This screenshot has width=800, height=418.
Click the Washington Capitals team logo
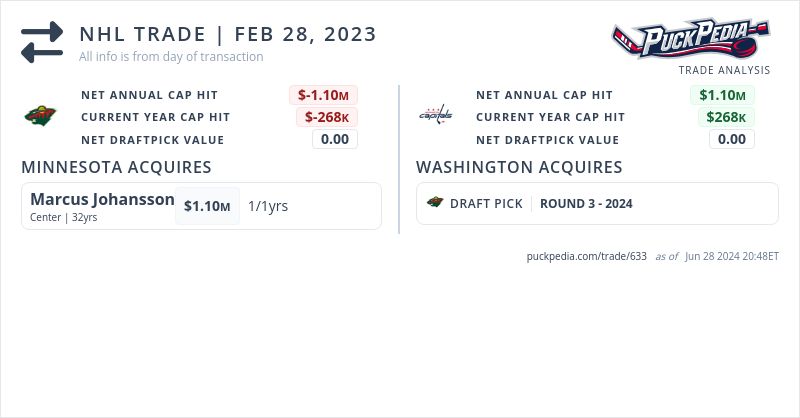point(435,116)
